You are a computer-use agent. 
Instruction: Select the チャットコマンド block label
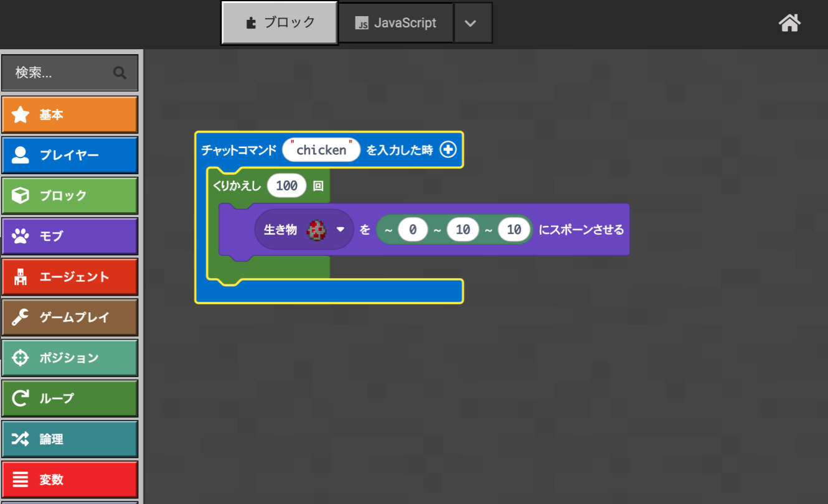coord(238,150)
